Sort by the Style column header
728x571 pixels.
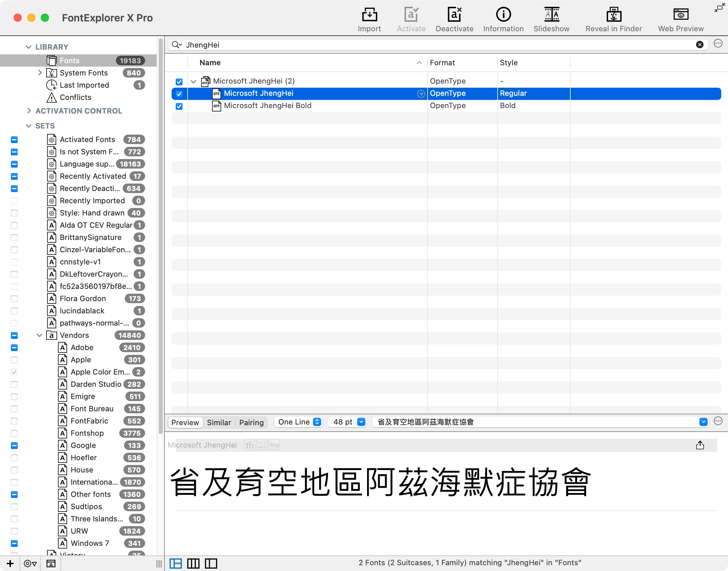pyautogui.click(x=534, y=63)
